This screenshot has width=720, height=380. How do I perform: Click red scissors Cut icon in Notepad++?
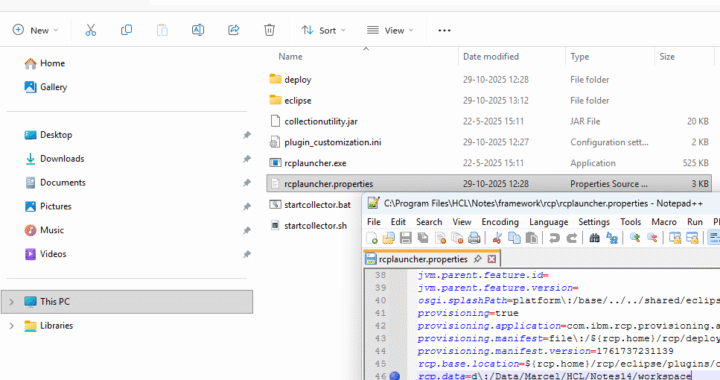497,238
